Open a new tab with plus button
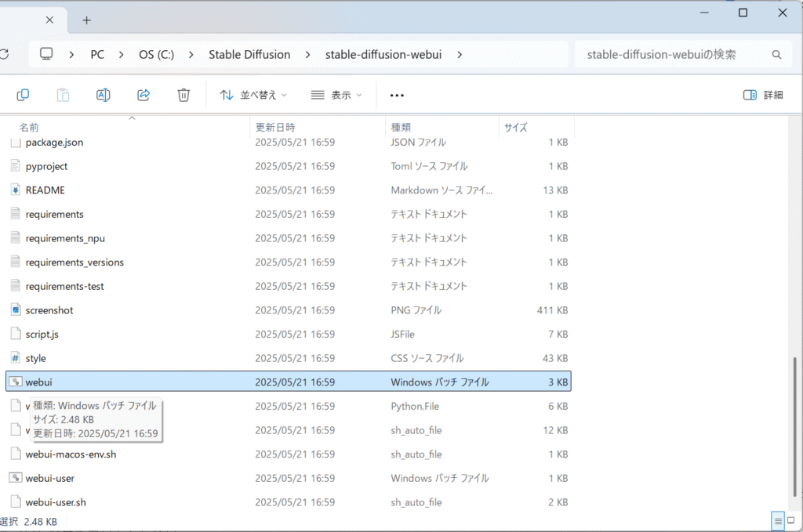This screenshot has height=532, width=803. [87, 20]
